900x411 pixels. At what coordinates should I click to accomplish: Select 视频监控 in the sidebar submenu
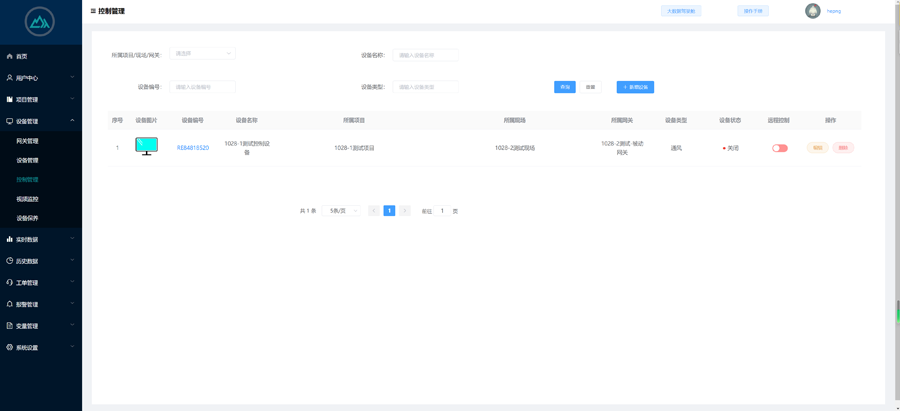pos(27,199)
